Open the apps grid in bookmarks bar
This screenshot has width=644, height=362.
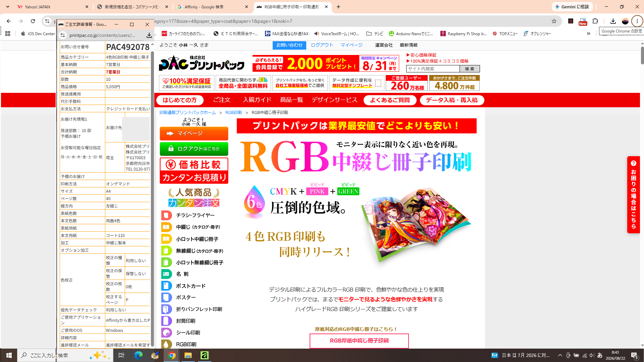click(x=8, y=34)
